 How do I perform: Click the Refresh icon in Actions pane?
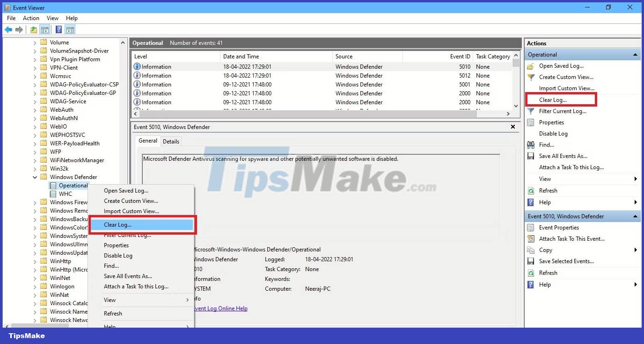[x=532, y=191]
